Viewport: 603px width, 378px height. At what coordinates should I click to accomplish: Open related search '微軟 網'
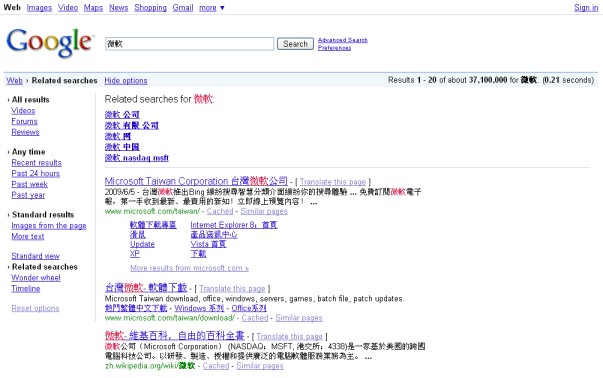pyautogui.click(x=118, y=136)
